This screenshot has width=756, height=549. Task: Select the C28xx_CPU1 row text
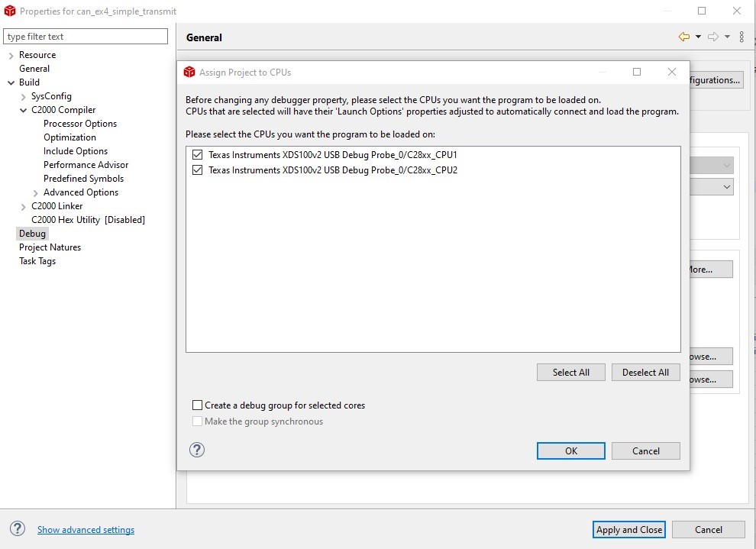click(x=333, y=155)
